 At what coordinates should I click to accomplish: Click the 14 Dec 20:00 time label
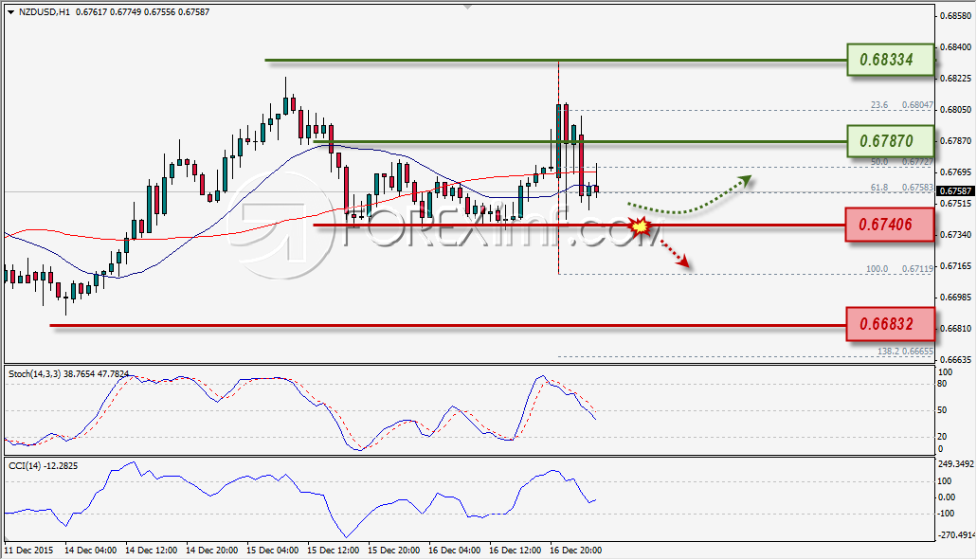[x=212, y=550]
